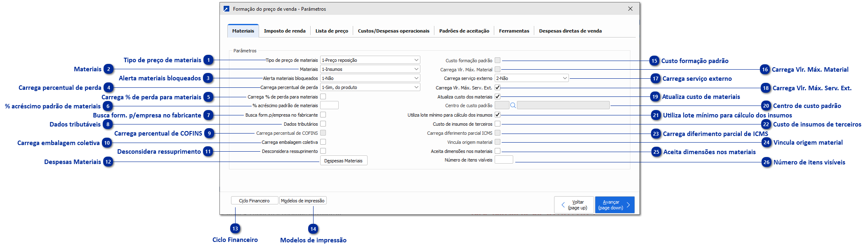Expand the Carrega serviço externo combo box
Screen dimensions: 868x251
(x=531, y=78)
